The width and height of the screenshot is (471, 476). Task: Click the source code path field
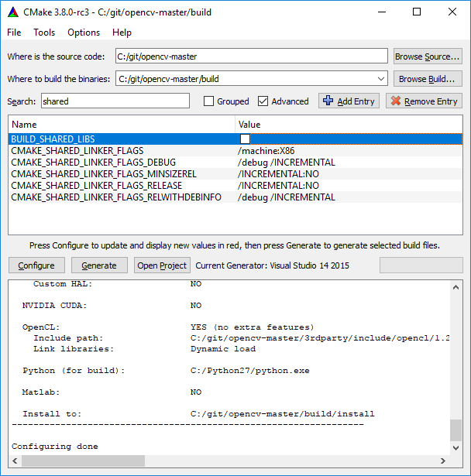coord(250,57)
